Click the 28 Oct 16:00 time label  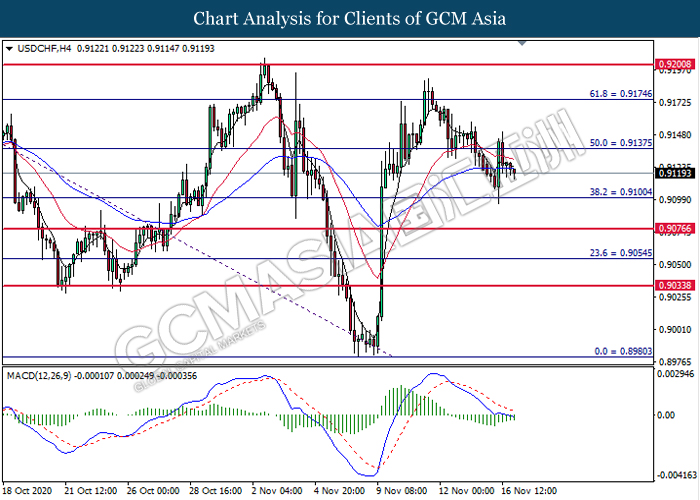[216, 491]
